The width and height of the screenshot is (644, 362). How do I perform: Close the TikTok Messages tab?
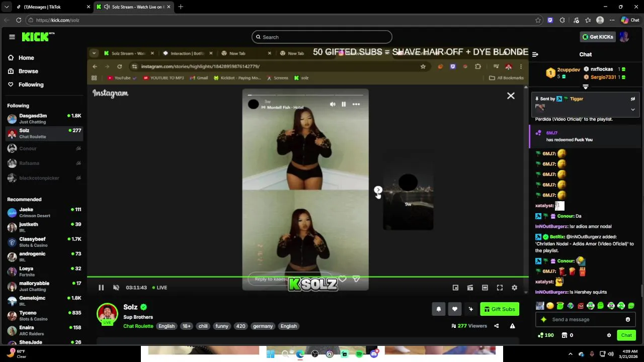[89, 7]
